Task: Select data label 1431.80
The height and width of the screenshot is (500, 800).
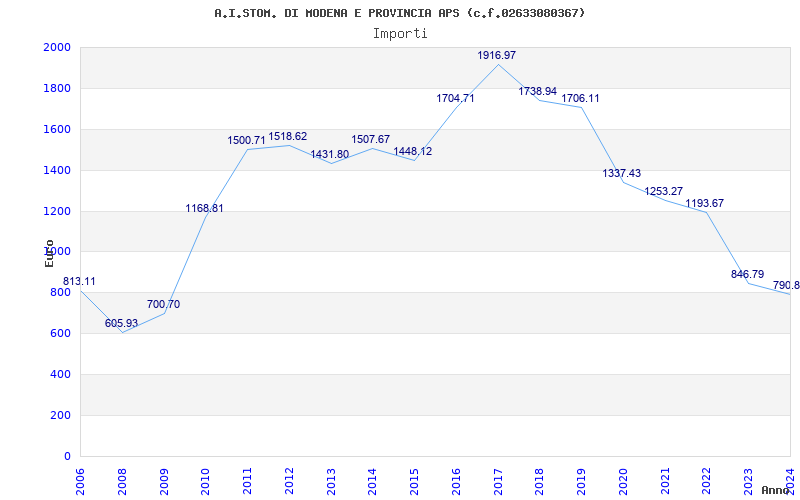Action: (x=330, y=154)
